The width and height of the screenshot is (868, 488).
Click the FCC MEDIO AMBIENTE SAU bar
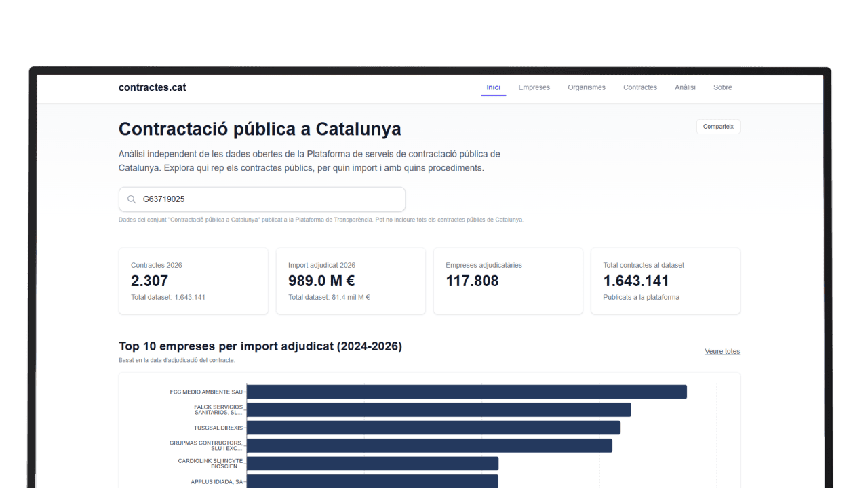point(467,392)
